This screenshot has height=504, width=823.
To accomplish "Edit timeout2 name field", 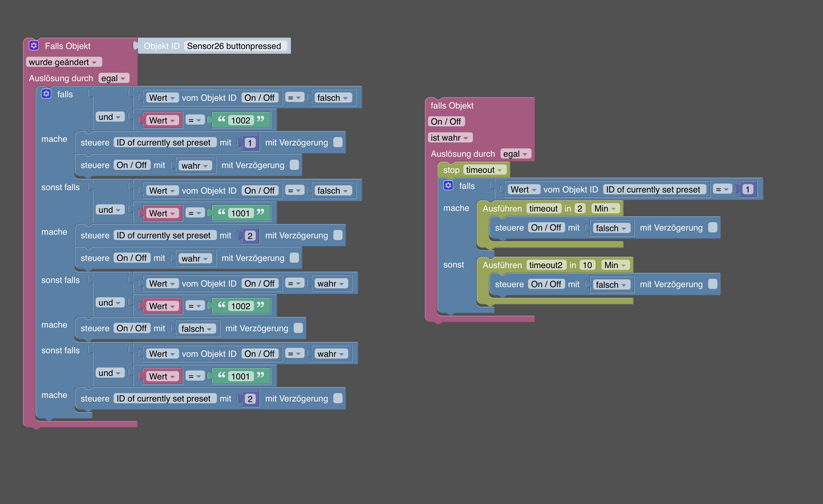I will [545, 265].
